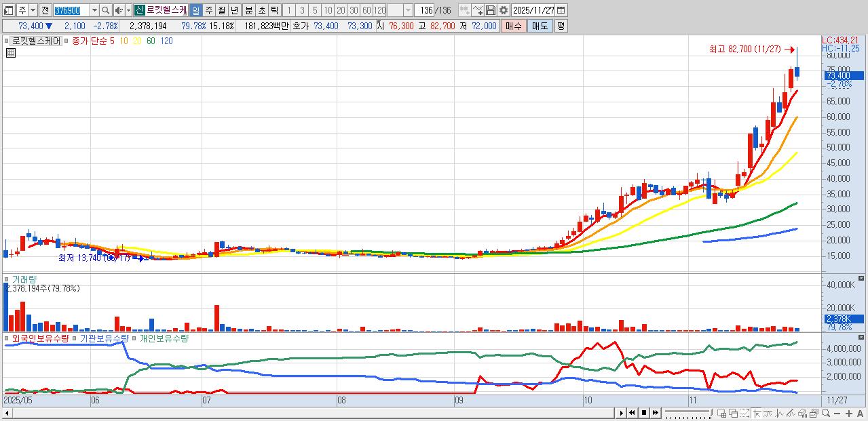Click the 120 moving average legend
This screenshot has width=868, height=421.
[166, 41]
